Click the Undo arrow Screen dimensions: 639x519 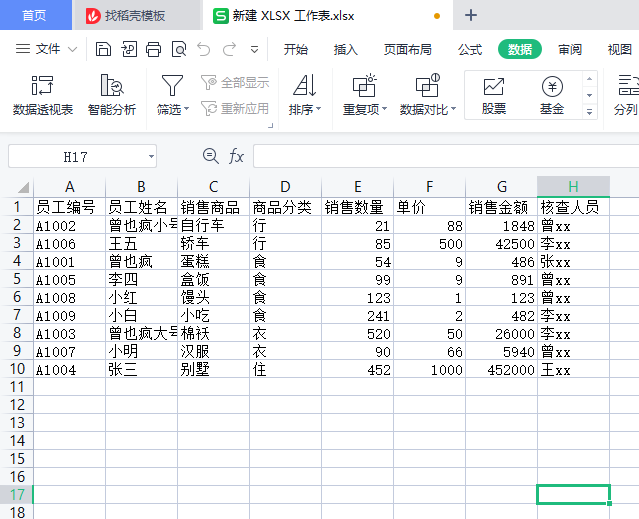[204, 49]
